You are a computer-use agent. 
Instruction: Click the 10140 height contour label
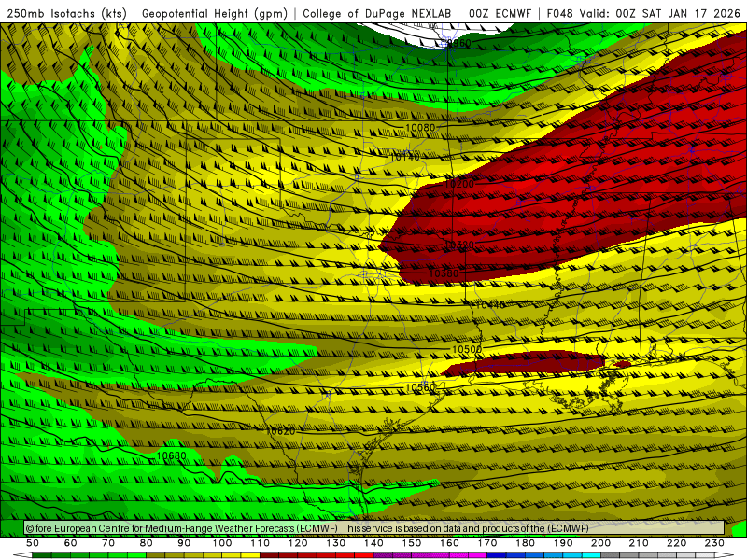click(405, 157)
